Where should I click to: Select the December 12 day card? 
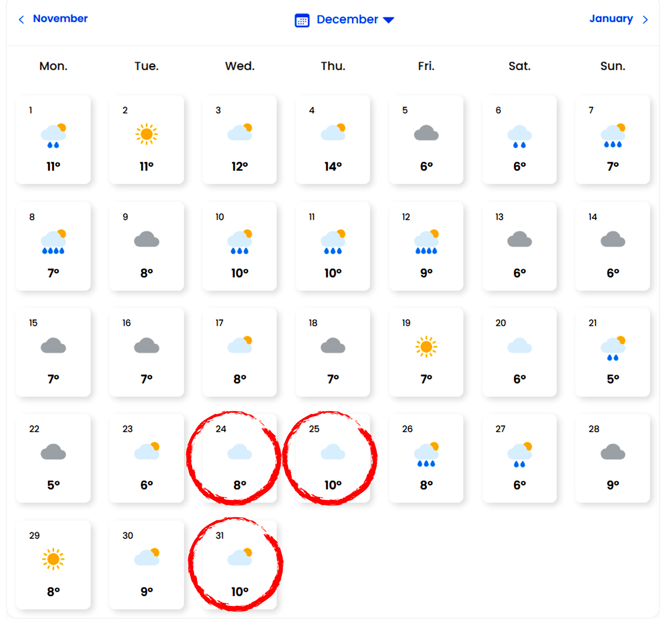(426, 246)
